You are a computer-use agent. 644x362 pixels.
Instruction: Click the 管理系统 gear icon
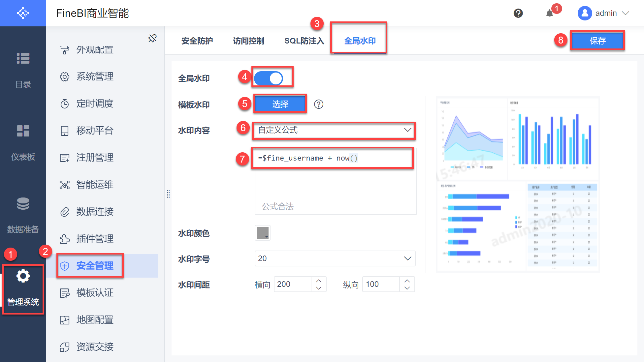pyautogui.click(x=23, y=276)
